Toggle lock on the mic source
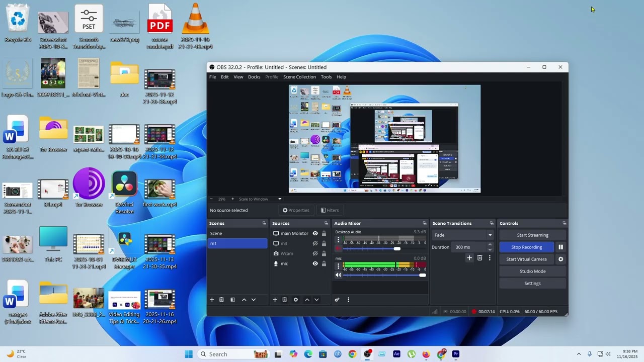The image size is (644, 362). [324, 263]
